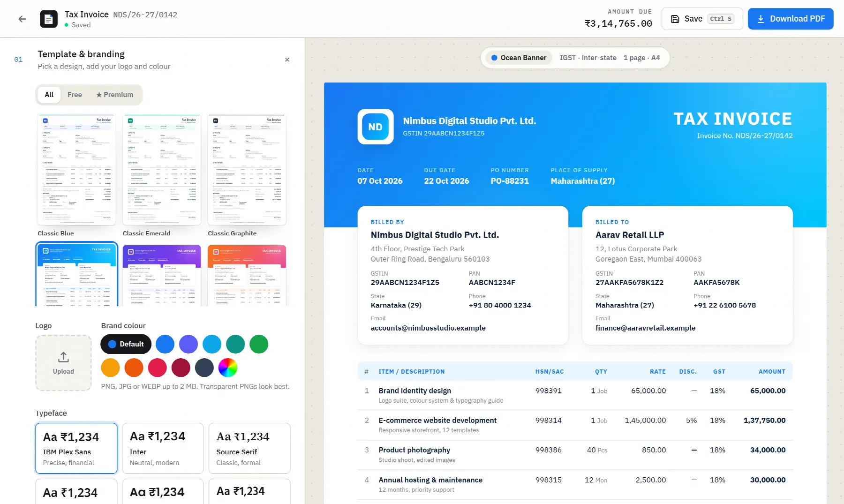Pick the orange brand colour swatch
The width and height of the screenshot is (844, 504).
click(x=134, y=368)
